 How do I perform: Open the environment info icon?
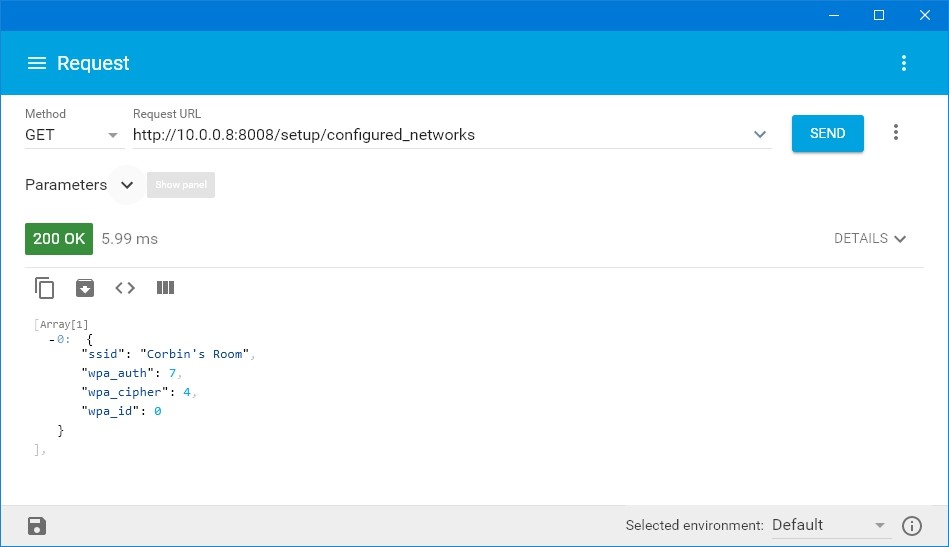pos(912,526)
